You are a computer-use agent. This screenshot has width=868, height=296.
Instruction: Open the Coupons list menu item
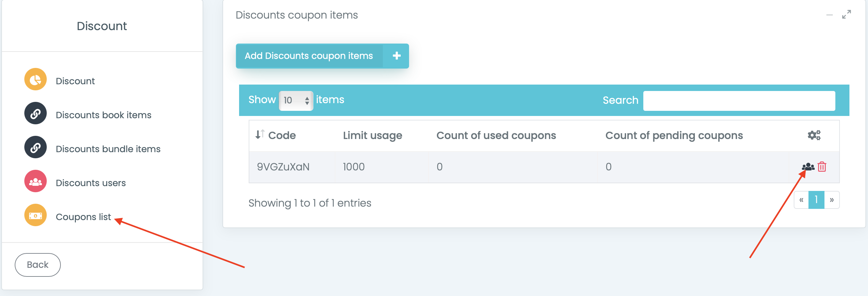tap(83, 217)
